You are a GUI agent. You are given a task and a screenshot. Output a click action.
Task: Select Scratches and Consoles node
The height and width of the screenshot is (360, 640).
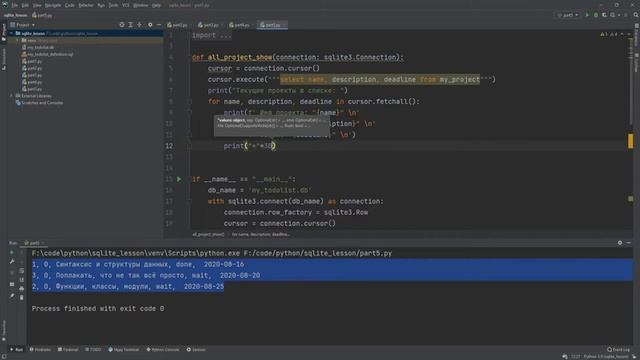tap(40, 103)
